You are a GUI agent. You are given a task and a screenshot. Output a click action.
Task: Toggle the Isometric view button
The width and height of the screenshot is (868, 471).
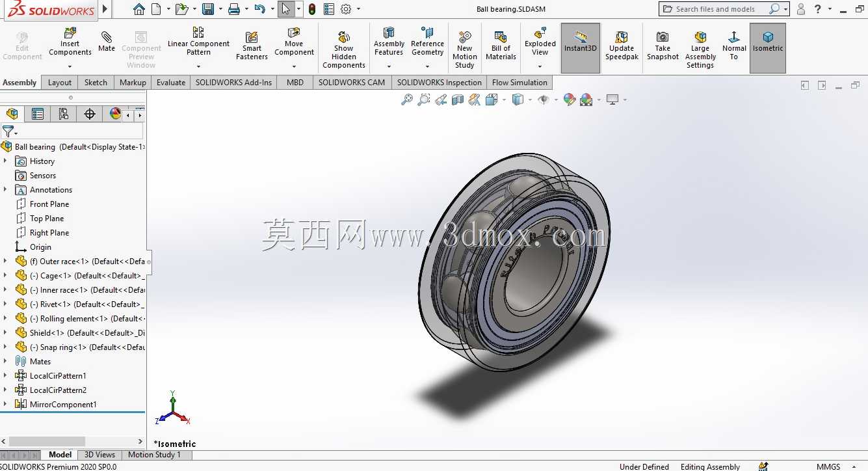[x=768, y=48]
